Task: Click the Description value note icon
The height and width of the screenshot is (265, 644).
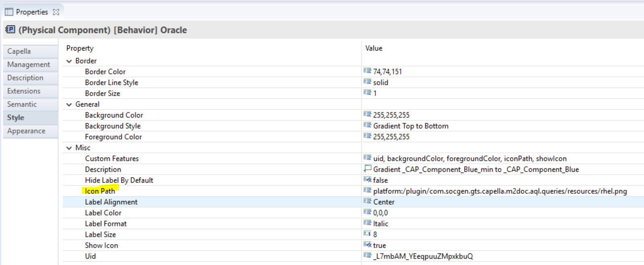Action: (x=367, y=168)
